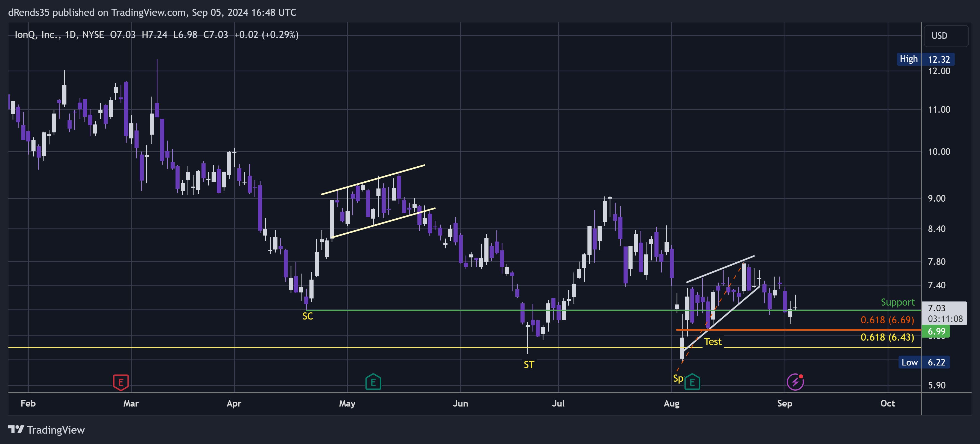Click the +0.02 (+0.29%) change value

[266, 35]
